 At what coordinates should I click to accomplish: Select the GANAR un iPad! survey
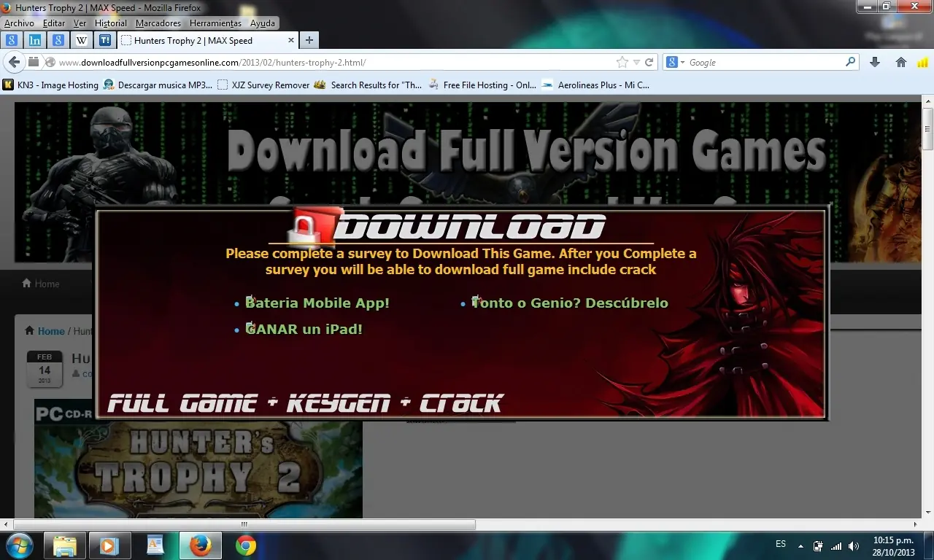304,329
